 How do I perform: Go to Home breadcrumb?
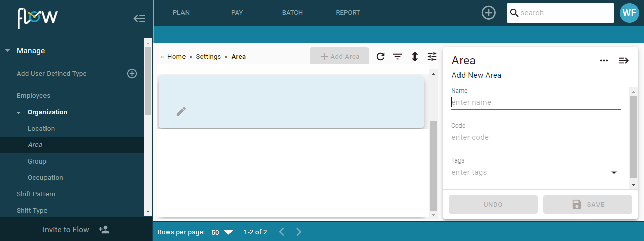tap(176, 57)
